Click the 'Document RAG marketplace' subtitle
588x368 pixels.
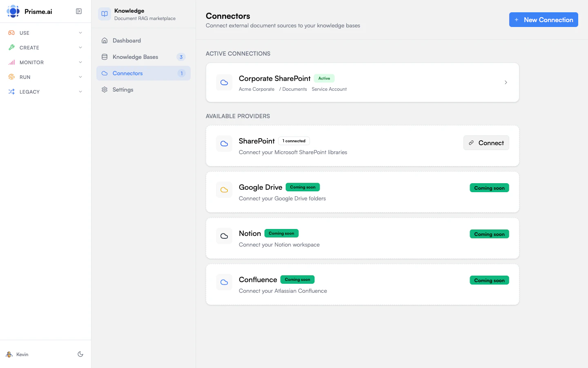[145, 18]
